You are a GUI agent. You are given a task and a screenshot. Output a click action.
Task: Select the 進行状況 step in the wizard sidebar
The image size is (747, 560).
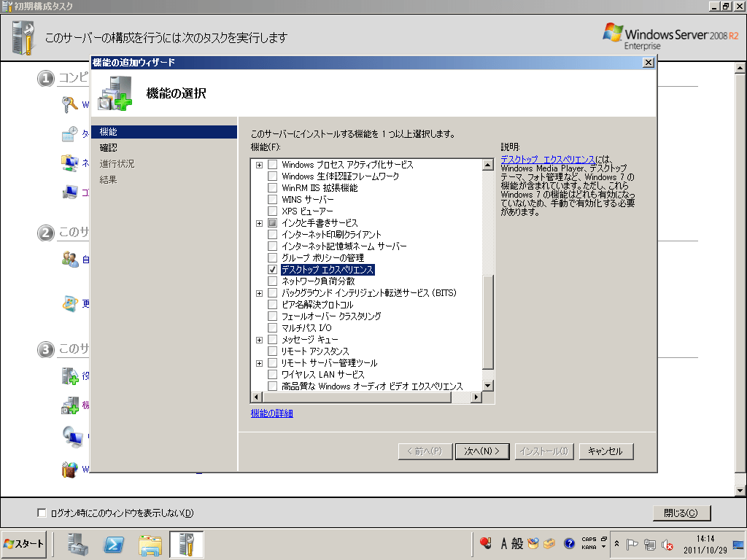[117, 164]
